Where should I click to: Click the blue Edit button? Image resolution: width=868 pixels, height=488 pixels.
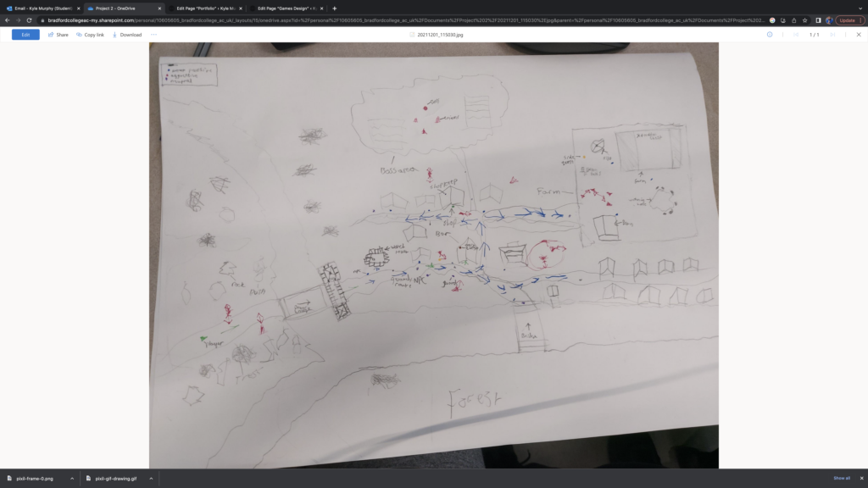(25, 34)
